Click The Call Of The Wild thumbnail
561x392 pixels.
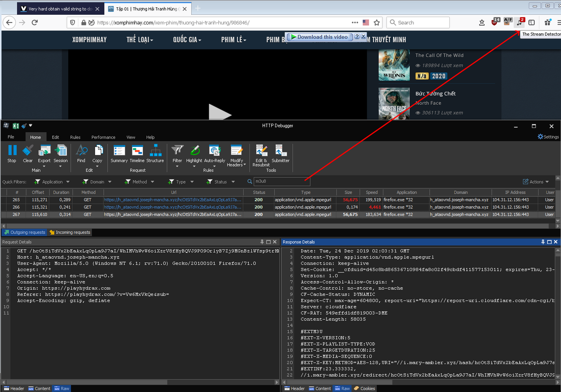[x=394, y=65]
